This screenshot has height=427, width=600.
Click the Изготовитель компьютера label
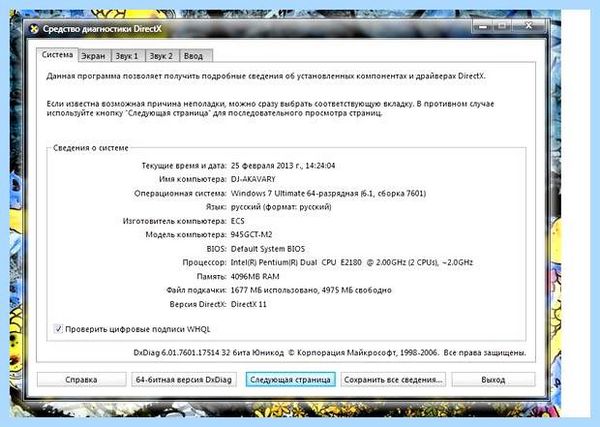pos(174,221)
